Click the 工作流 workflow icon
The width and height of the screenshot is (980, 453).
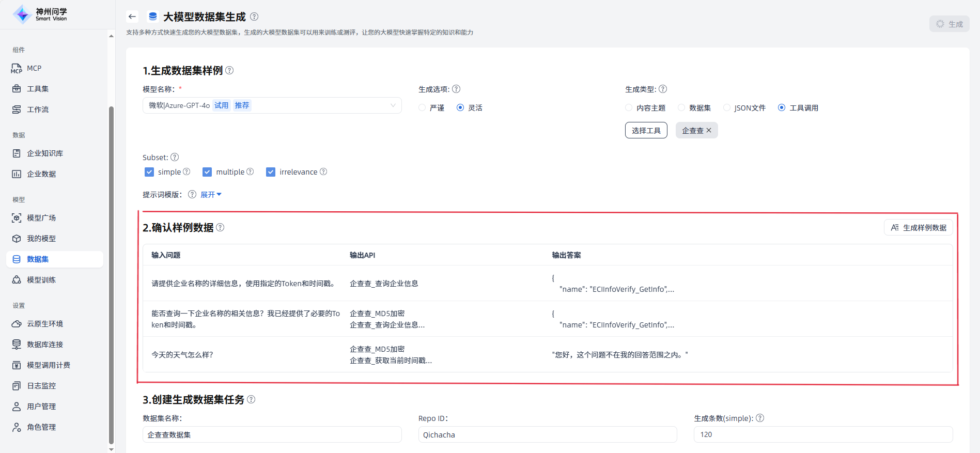[17, 110]
